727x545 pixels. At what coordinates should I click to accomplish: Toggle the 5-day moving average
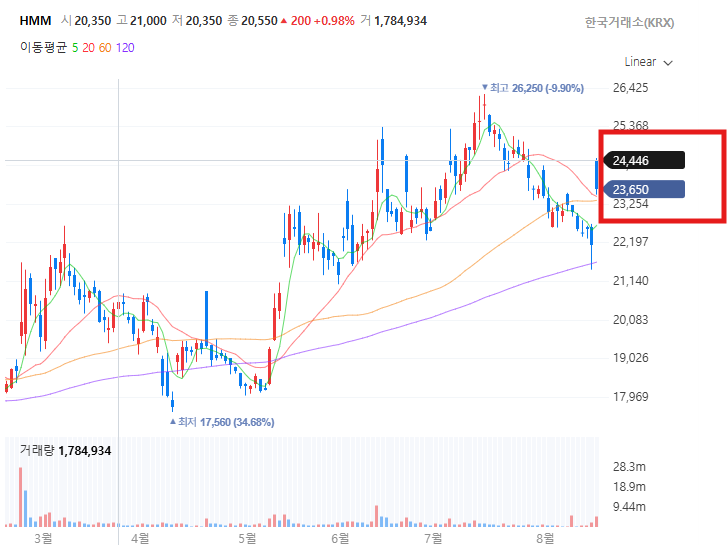(x=75, y=48)
